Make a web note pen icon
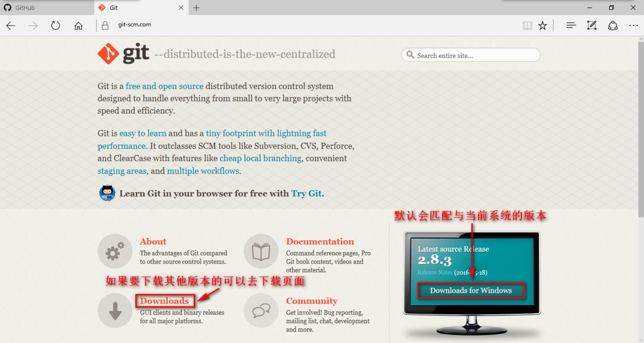This screenshot has height=343, width=644. tap(592, 25)
